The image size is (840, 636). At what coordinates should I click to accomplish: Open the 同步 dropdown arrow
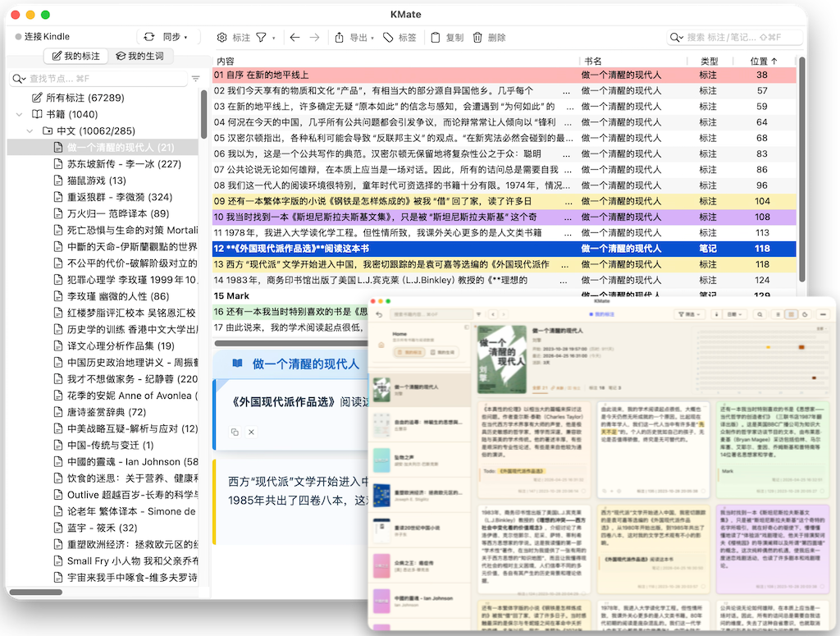click(186, 38)
